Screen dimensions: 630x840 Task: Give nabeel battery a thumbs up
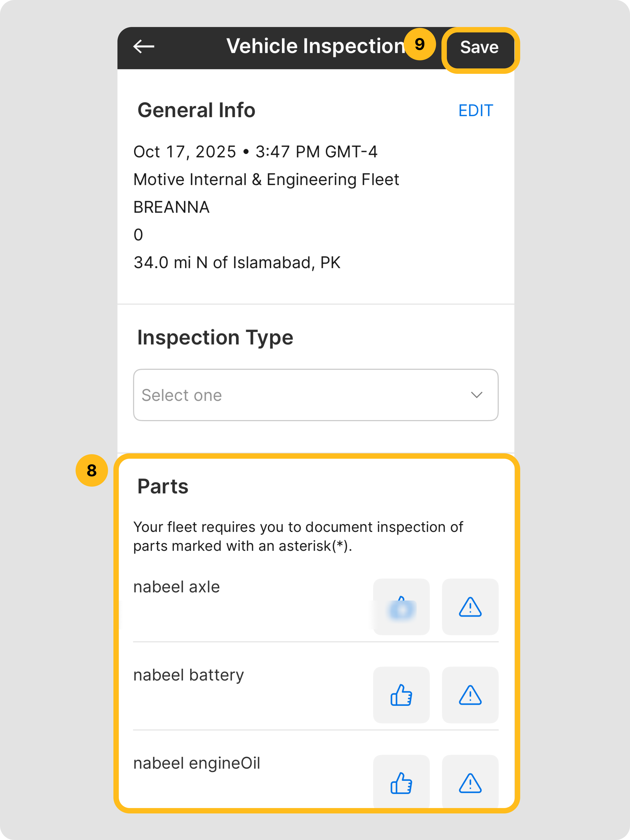pyautogui.click(x=401, y=695)
